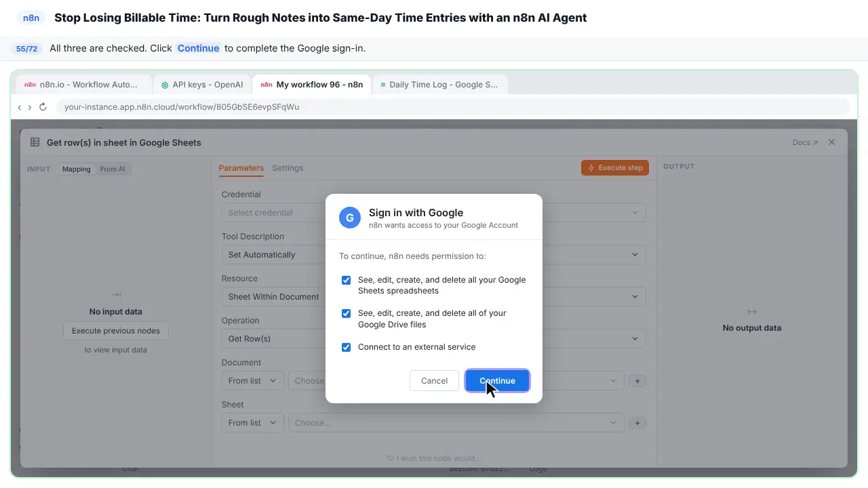Close the node panel with the X icon

[x=831, y=142]
